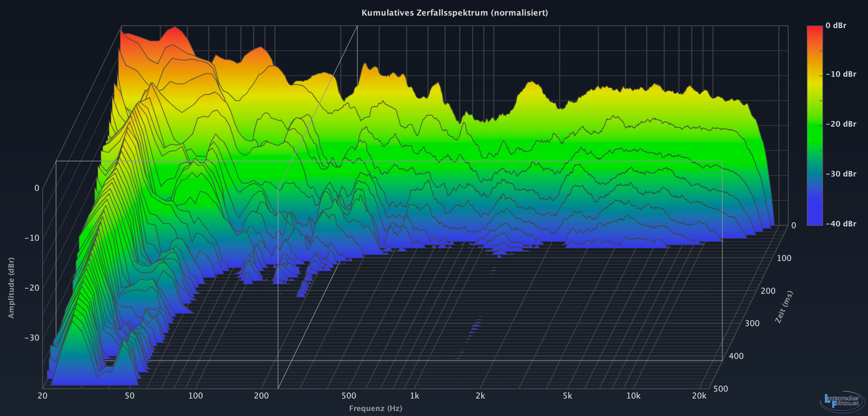Image resolution: width=868 pixels, height=416 pixels.
Task: Click the 400 ms time axis tick label
Action: [736, 356]
